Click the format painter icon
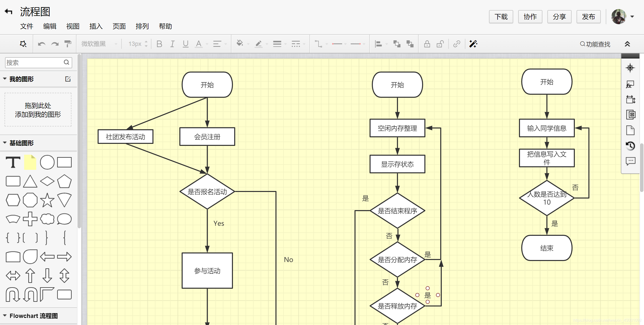Image resolution: width=644 pixels, height=325 pixels. [68, 44]
